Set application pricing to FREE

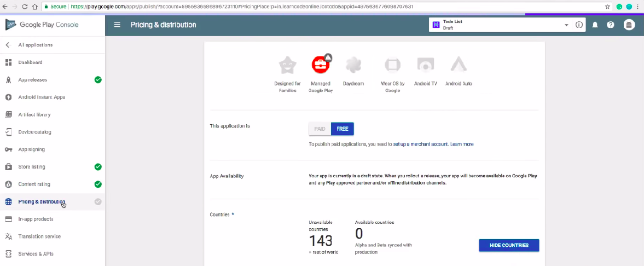343,129
